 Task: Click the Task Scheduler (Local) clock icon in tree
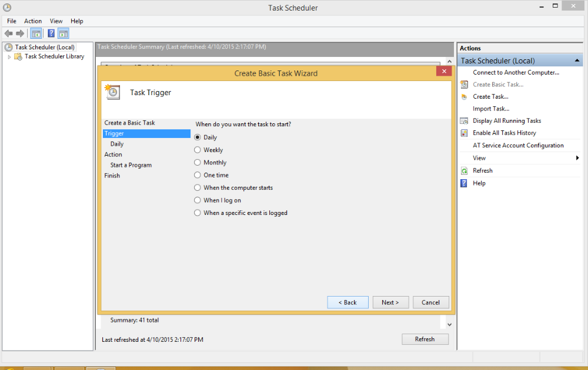[x=9, y=47]
